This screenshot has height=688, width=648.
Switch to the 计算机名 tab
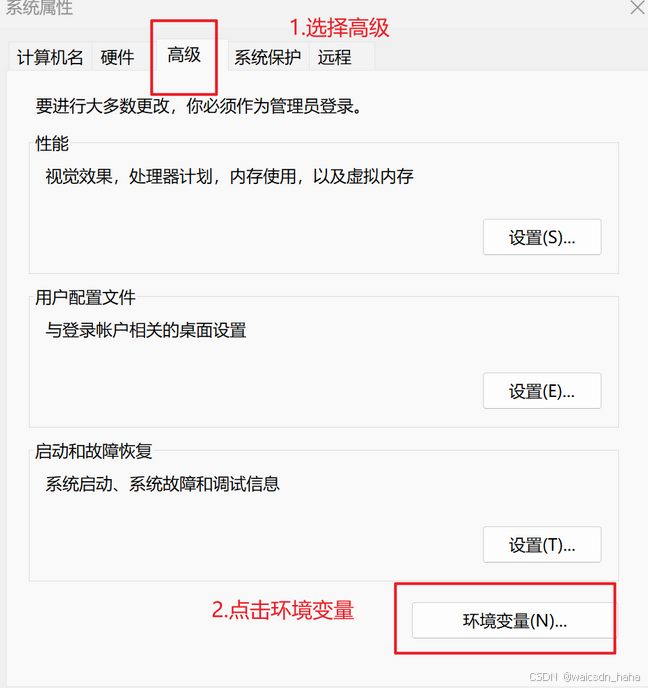click(x=50, y=57)
